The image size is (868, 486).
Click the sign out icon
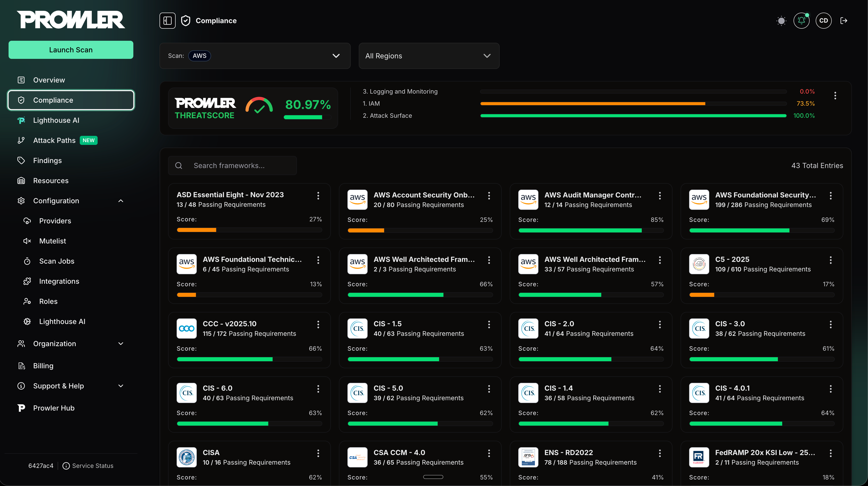[x=844, y=21]
